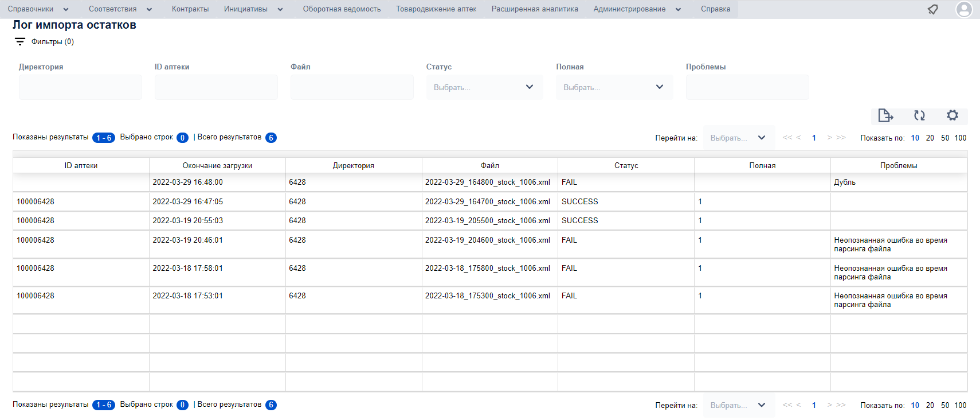Click the top Всего результатов badge 6

coord(271,138)
